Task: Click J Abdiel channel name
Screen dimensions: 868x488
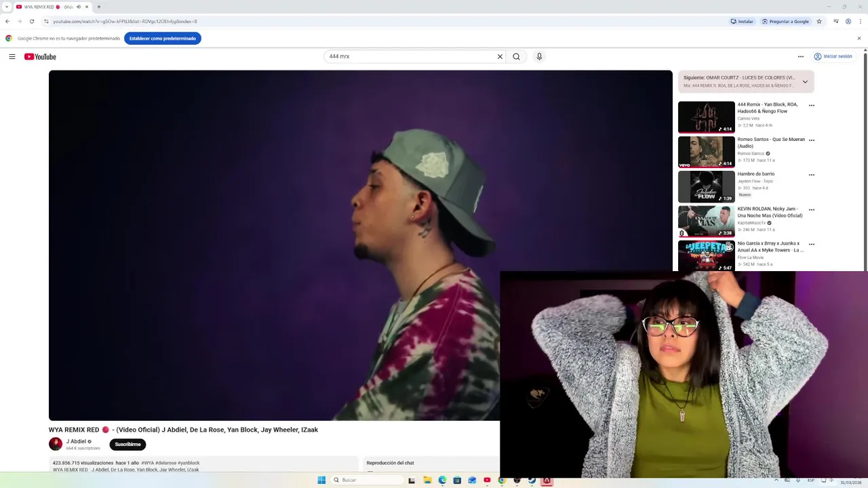Action: coord(76,441)
